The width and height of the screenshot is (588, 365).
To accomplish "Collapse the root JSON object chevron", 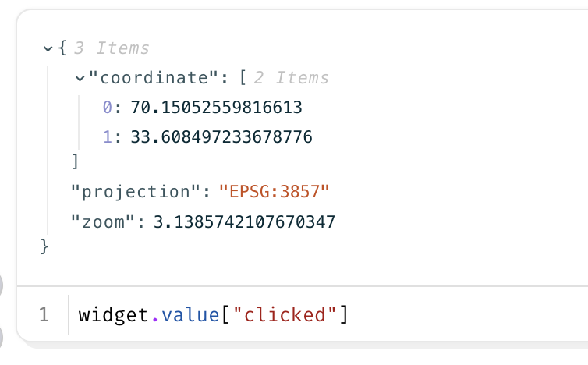I will tap(48, 48).
